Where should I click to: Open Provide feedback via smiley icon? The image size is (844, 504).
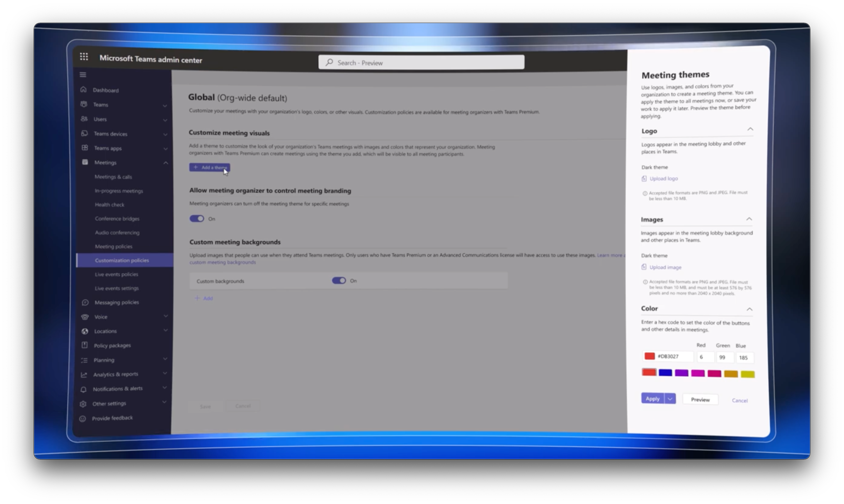(x=82, y=418)
